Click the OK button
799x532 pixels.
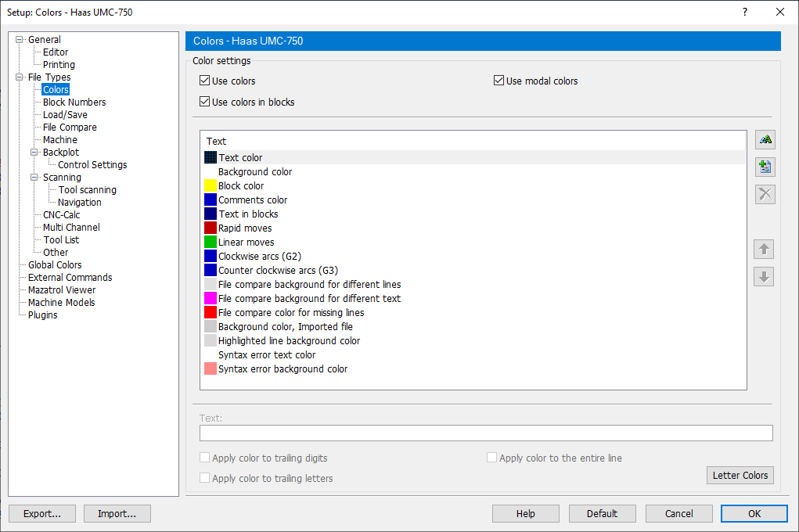[754, 514]
